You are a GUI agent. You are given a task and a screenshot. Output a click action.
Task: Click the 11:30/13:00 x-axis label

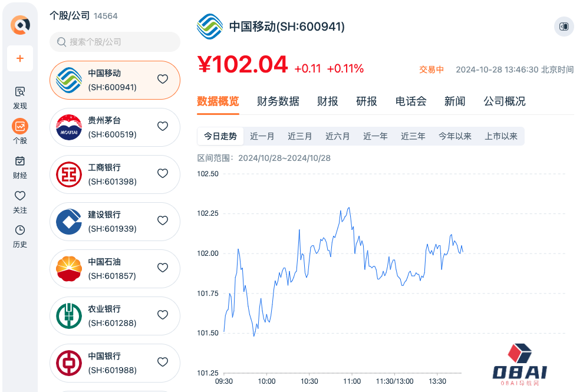point(394,381)
